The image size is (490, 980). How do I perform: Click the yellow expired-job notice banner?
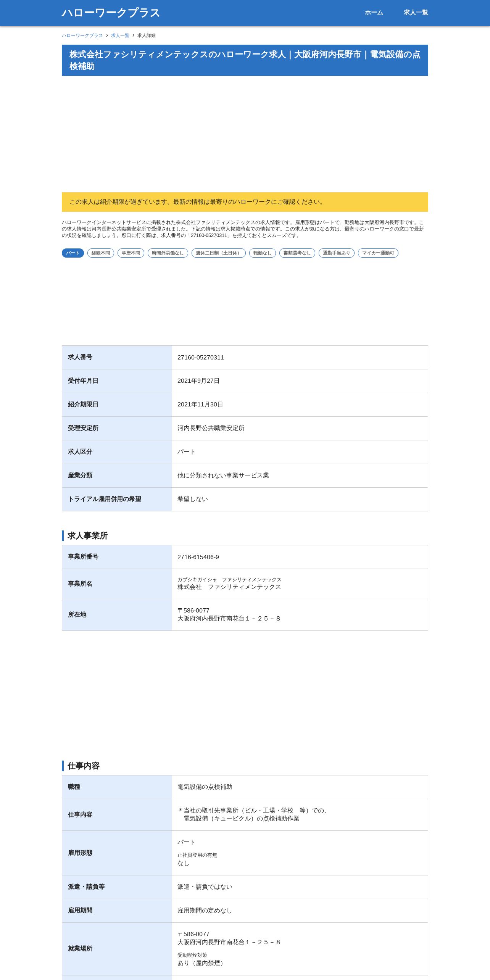click(245, 202)
